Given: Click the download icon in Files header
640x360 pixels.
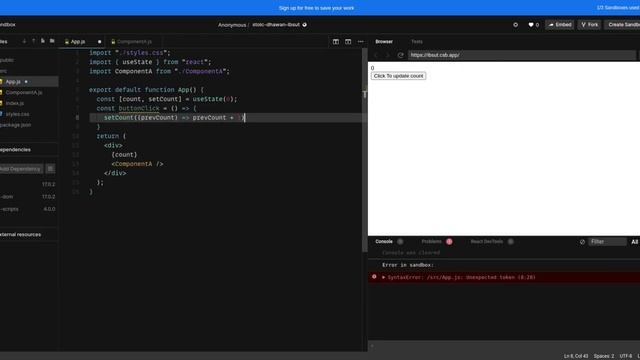Looking at the screenshot, I should tap(24, 41).
